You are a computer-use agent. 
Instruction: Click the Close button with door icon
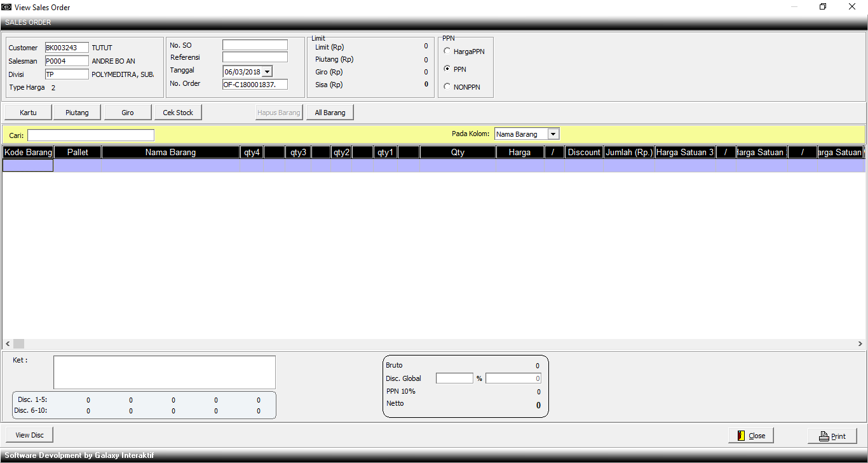(750, 436)
